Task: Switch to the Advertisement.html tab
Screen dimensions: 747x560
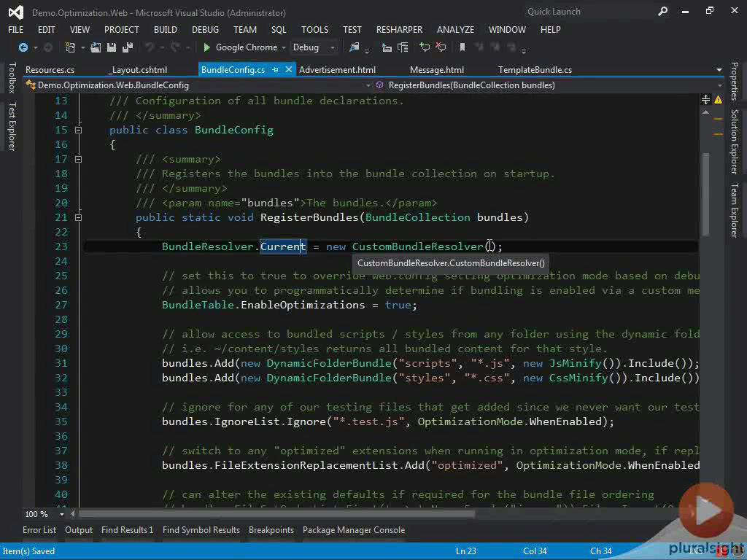Action: [x=337, y=69]
